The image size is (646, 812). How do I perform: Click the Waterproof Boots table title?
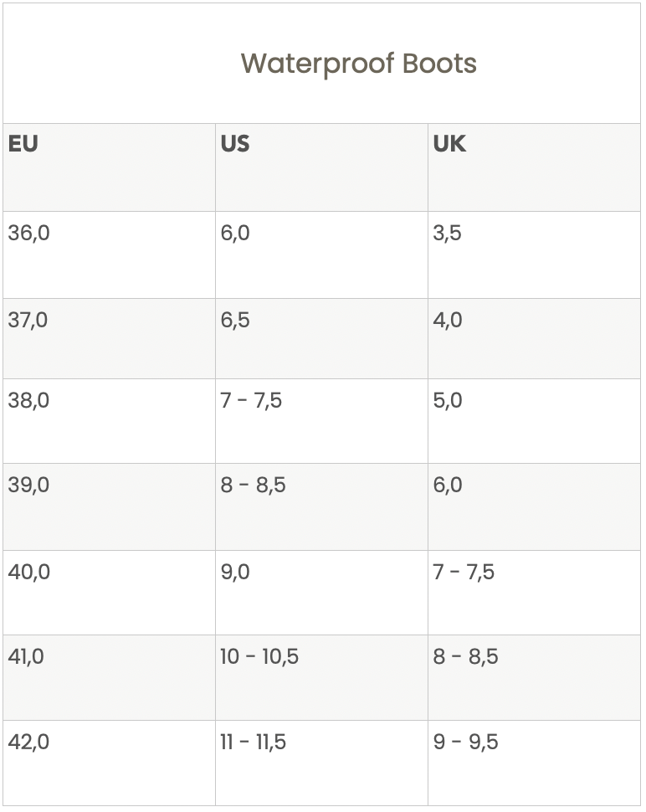coord(358,64)
